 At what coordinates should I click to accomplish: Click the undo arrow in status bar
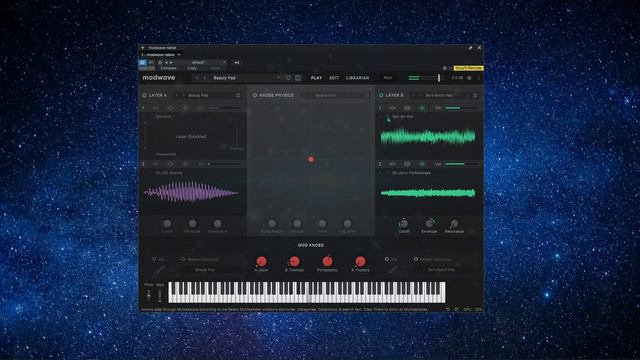pos(448,309)
